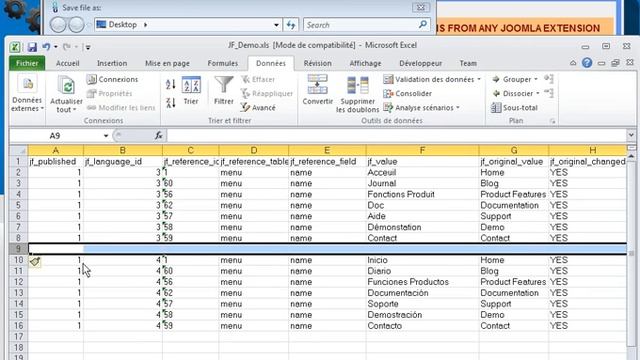Open the Validation des données dropdown arrow
Screen dimensions: 640x360
pos(479,79)
